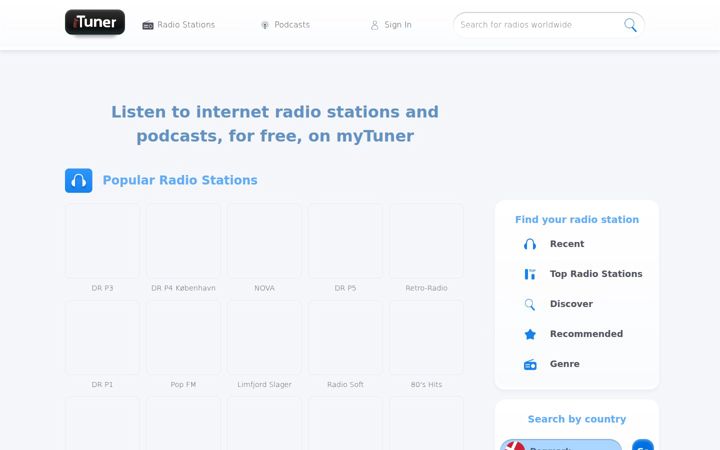Click the Pop FM station name
Image resolution: width=720 pixels, height=450 pixels.
pos(183,384)
